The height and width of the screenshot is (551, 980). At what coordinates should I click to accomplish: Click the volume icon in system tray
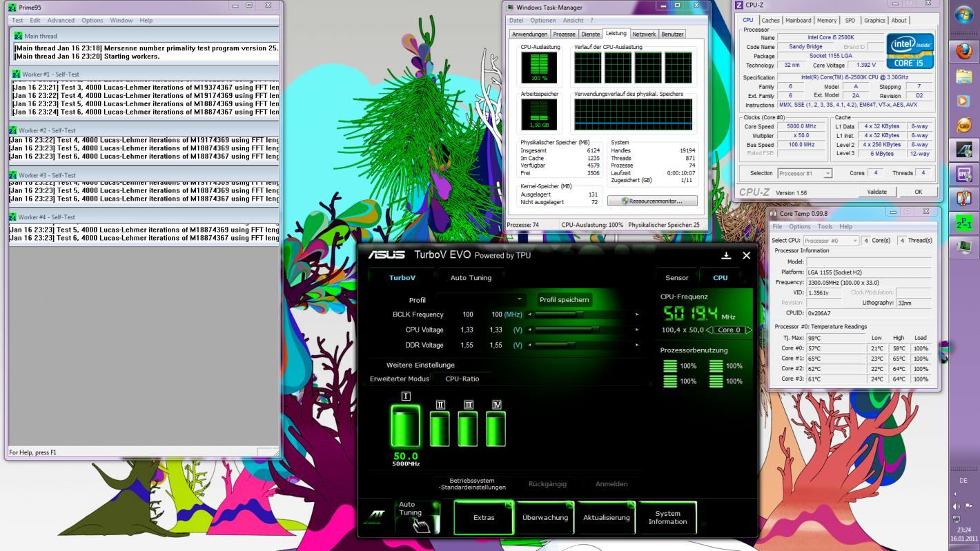[957, 507]
